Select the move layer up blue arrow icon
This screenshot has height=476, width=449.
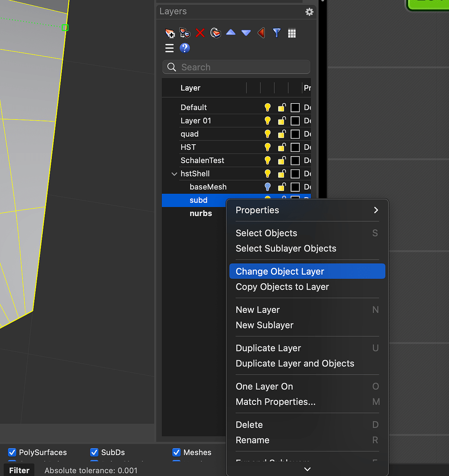[x=231, y=33]
